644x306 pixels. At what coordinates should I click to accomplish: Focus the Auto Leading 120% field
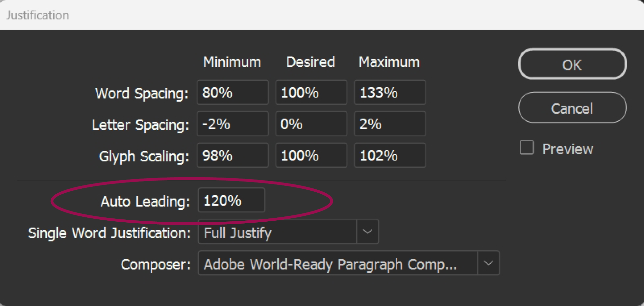point(232,200)
